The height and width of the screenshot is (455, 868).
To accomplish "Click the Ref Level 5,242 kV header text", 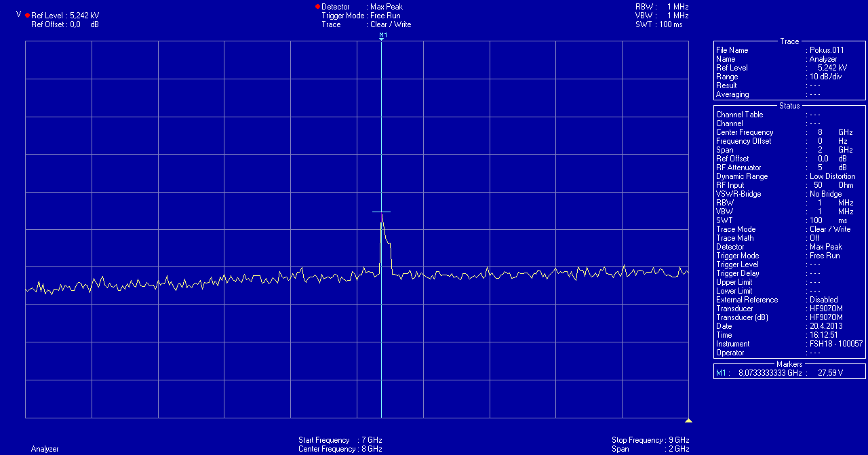I will coord(66,15).
